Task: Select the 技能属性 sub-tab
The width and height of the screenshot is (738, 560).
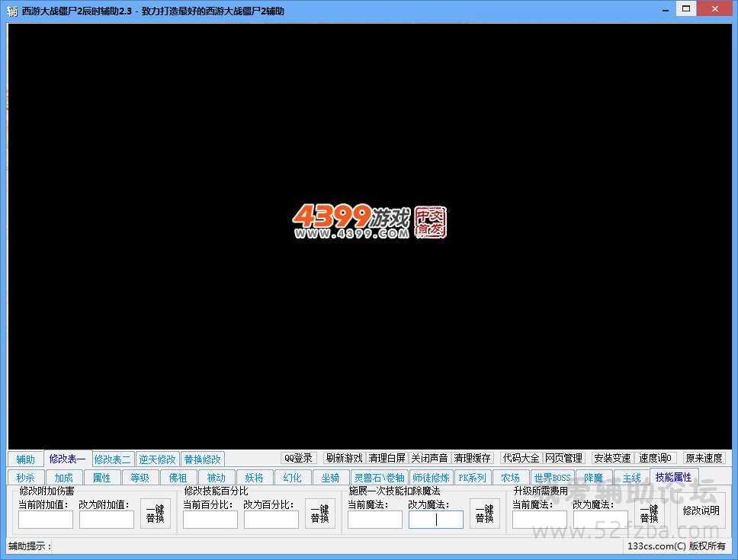Action: pos(673,477)
